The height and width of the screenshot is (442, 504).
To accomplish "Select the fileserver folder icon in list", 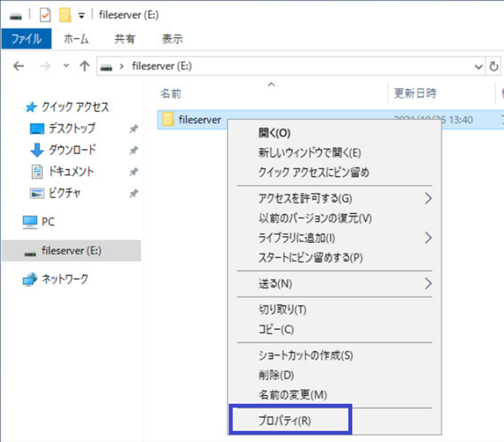I will (x=169, y=120).
